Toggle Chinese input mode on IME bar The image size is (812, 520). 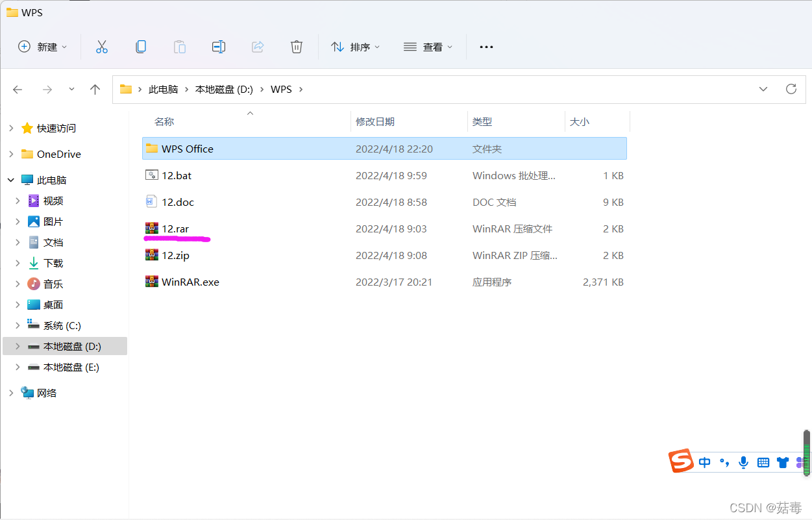click(705, 463)
